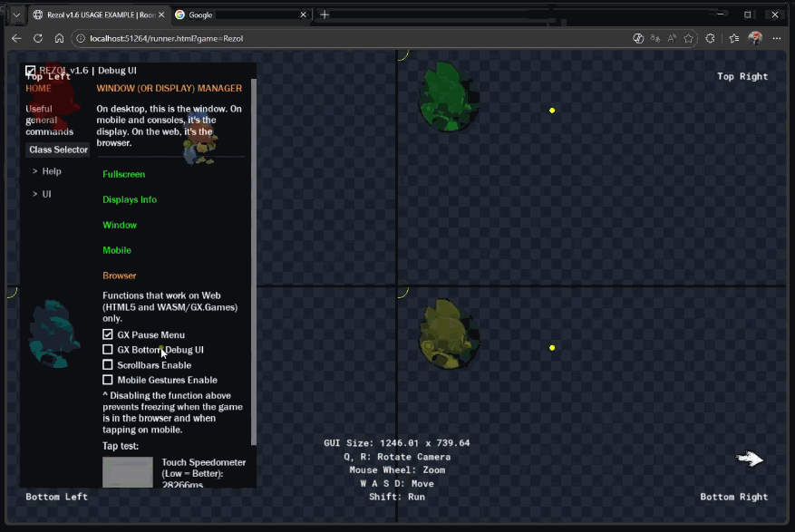This screenshot has width=795, height=532.
Task: Click the olive yellow character sprite
Action: coord(448,334)
